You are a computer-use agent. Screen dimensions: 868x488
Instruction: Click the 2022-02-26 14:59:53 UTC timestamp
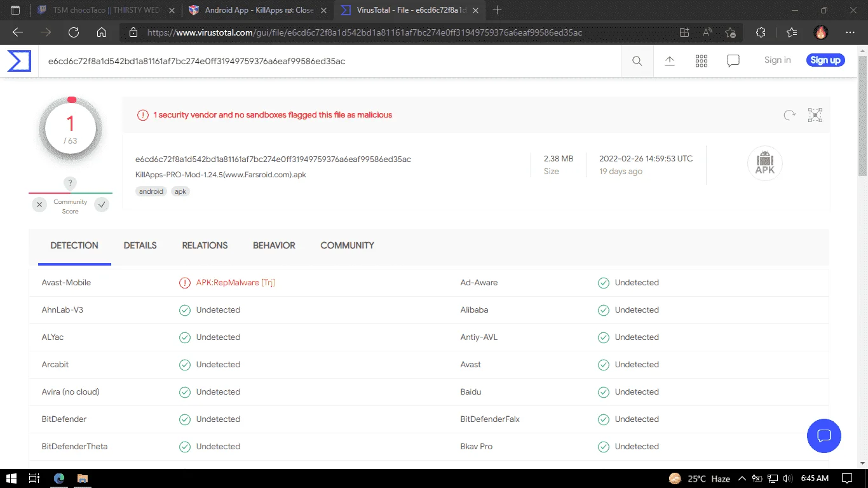(646, 159)
